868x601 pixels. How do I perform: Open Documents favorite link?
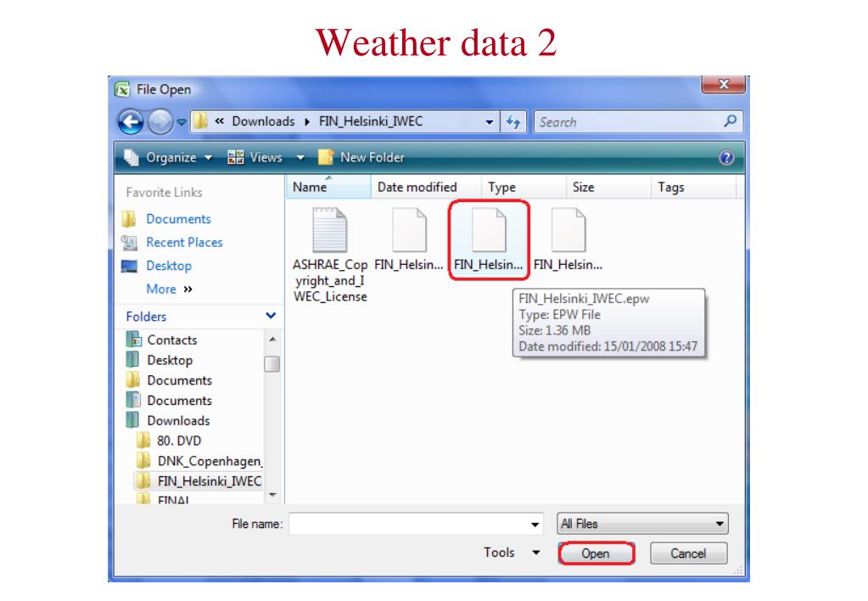coord(178,219)
